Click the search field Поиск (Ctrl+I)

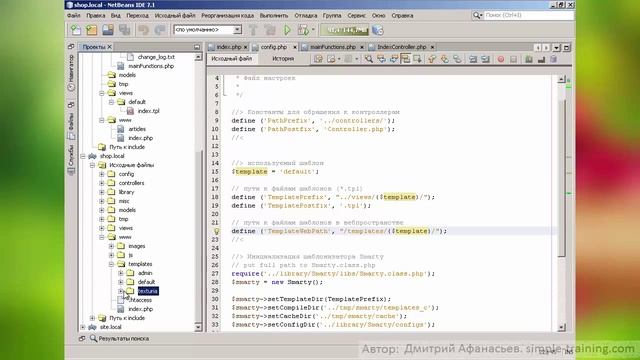[529, 15]
